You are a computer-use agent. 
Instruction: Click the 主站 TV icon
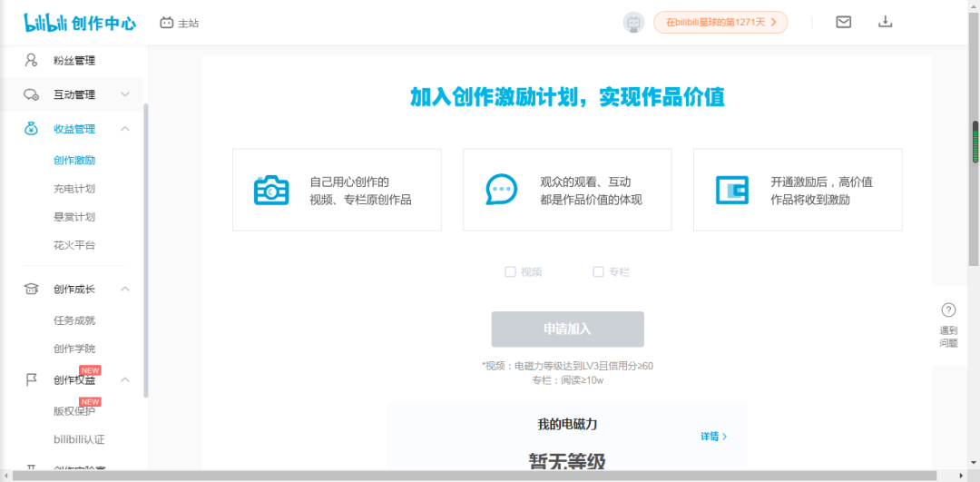pyautogui.click(x=166, y=23)
